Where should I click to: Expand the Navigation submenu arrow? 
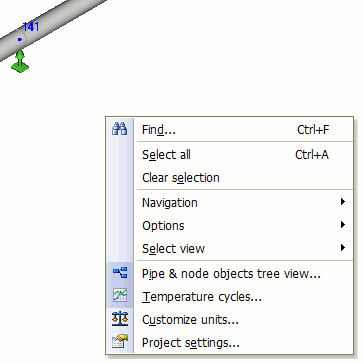click(343, 202)
